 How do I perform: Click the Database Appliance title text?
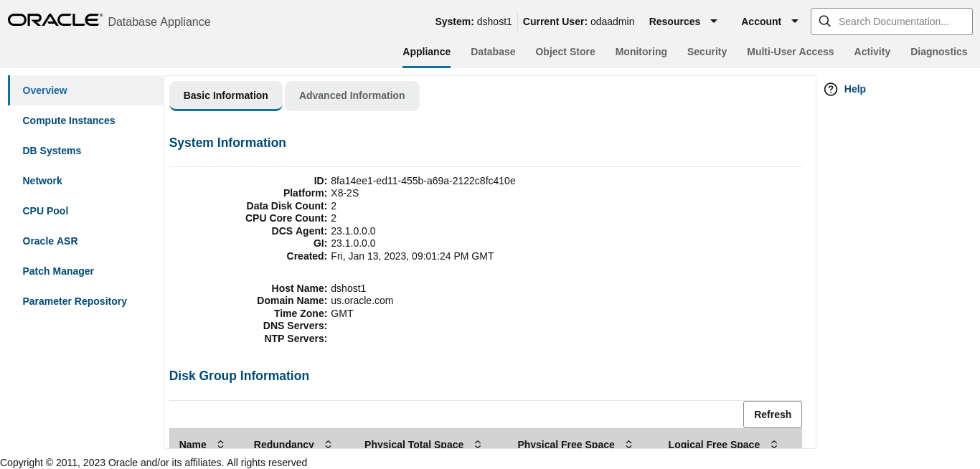159,22
